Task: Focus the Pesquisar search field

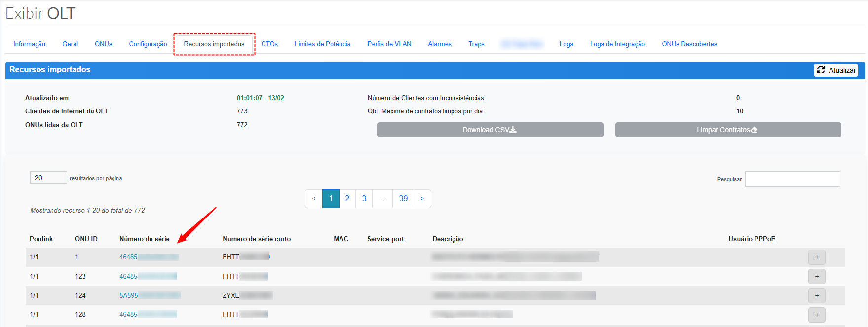Action: pyautogui.click(x=792, y=179)
